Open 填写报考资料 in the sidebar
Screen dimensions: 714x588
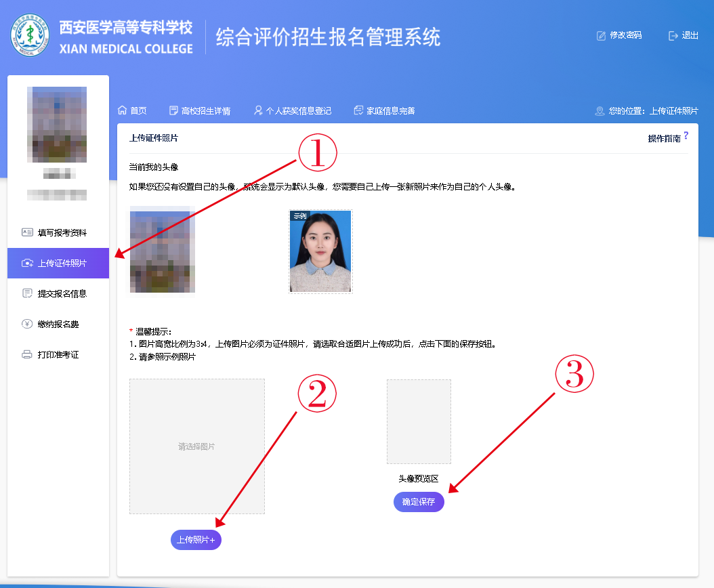pos(62,232)
